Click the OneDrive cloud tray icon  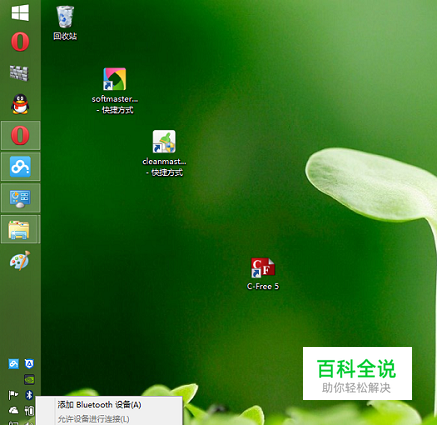point(13,410)
